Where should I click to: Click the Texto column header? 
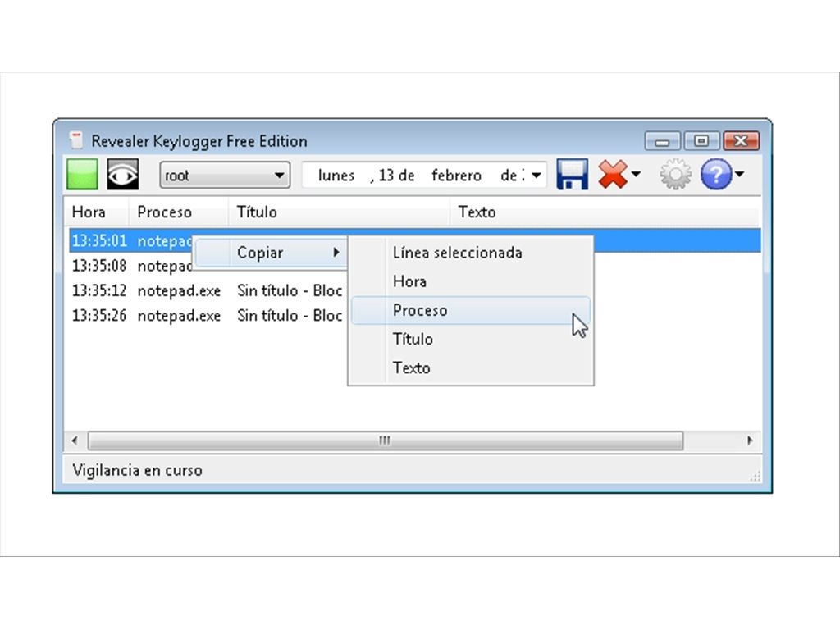(605, 212)
